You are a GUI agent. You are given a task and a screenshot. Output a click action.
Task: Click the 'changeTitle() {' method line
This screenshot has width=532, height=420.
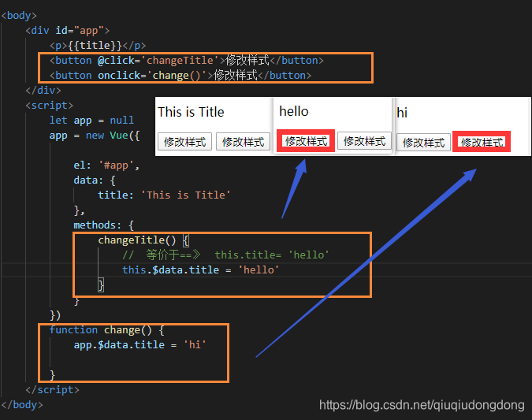click(x=143, y=240)
